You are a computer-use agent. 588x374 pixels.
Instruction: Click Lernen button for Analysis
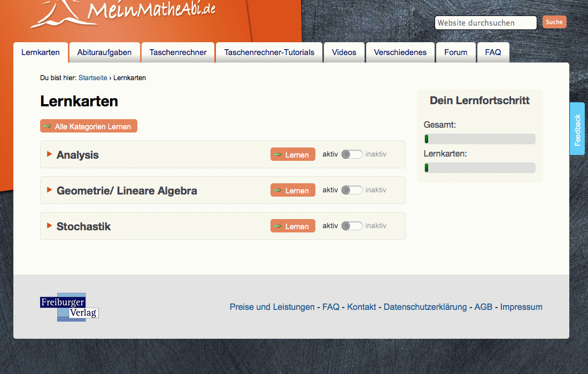point(292,154)
